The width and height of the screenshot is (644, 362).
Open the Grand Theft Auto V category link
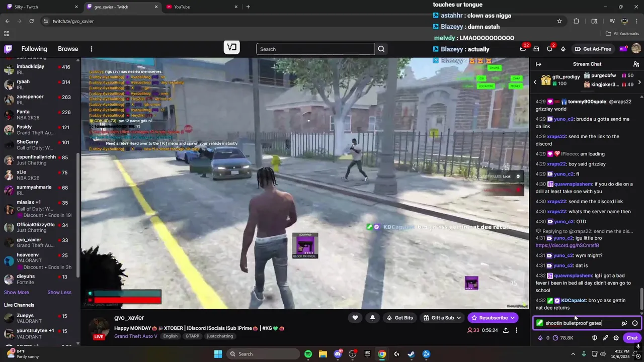[x=135, y=336]
